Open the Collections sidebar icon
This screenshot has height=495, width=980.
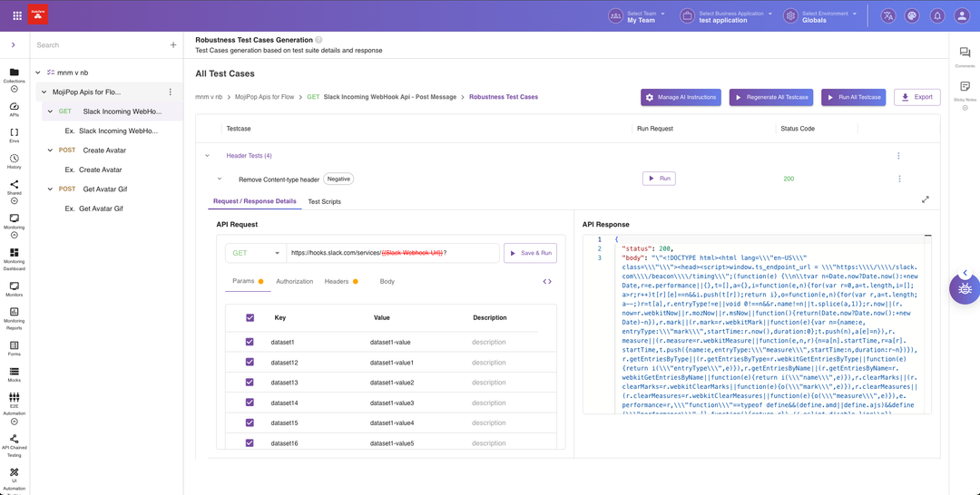pyautogui.click(x=14, y=73)
